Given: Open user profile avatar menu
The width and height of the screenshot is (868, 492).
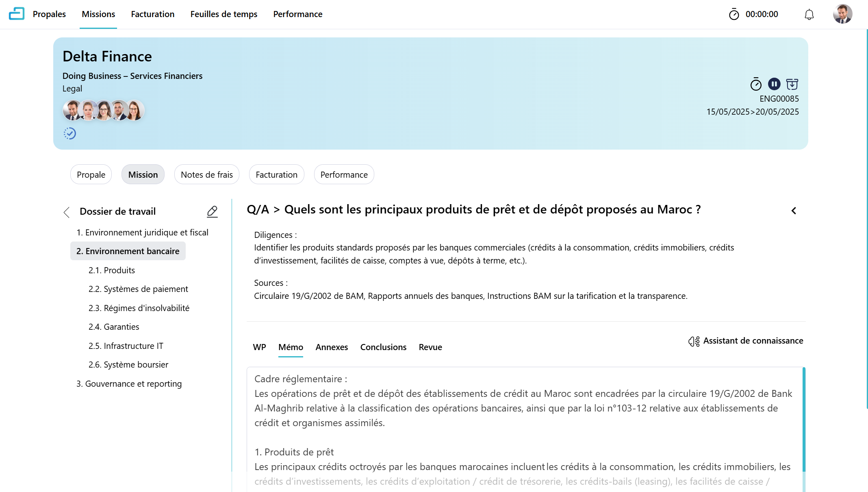Looking at the screenshot, I should 842,14.
